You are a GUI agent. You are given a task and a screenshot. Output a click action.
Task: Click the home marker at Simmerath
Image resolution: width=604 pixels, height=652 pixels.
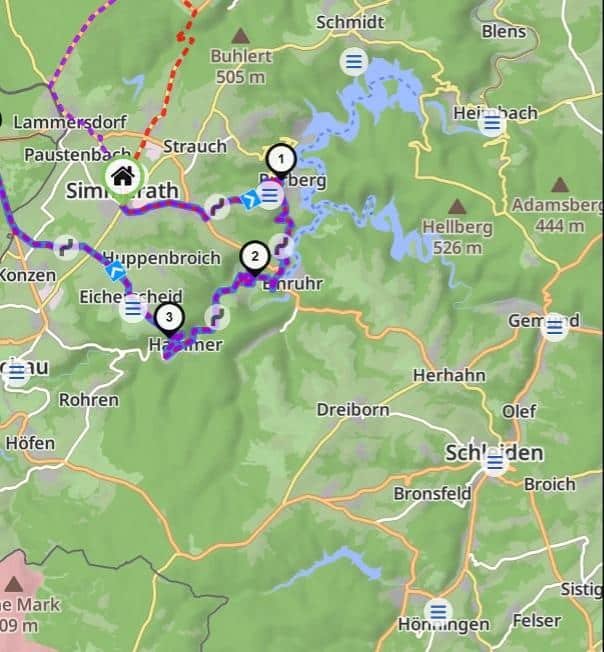pos(123,177)
